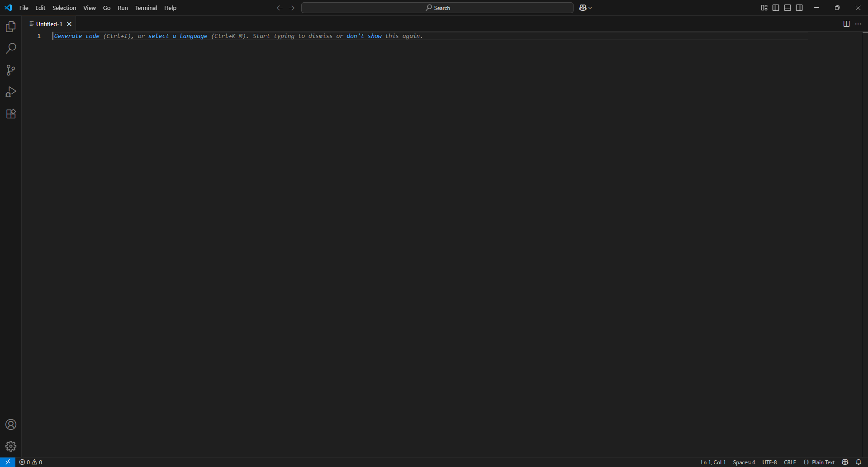
Task: Click the notifications bell in status bar
Action: tap(859, 462)
